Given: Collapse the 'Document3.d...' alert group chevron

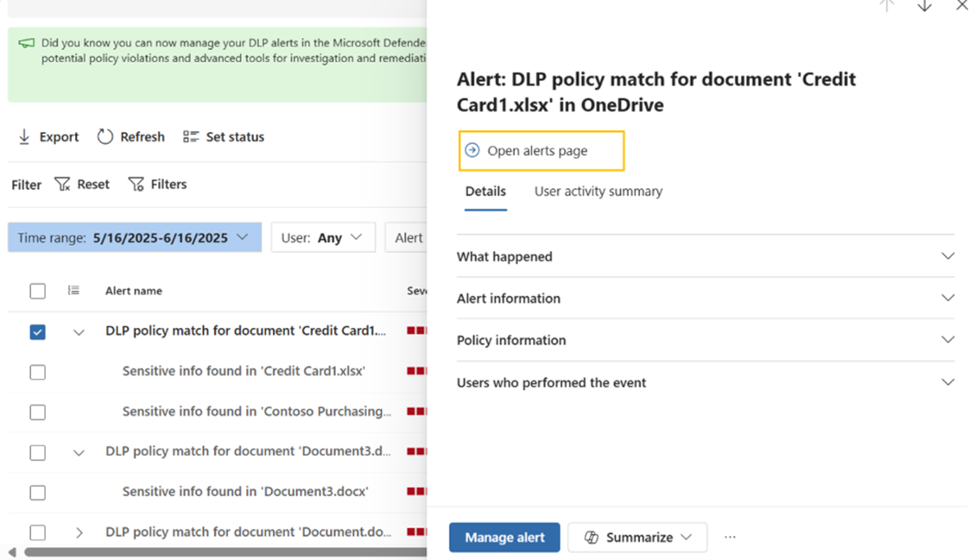Looking at the screenshot, I should pyautogui.click(x=79, y=452).
